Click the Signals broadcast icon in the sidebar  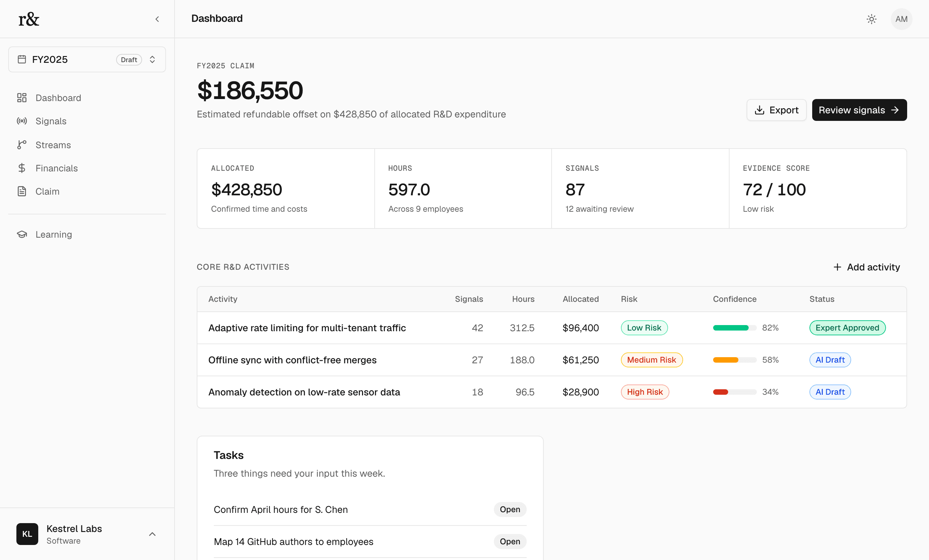[22, 121]
